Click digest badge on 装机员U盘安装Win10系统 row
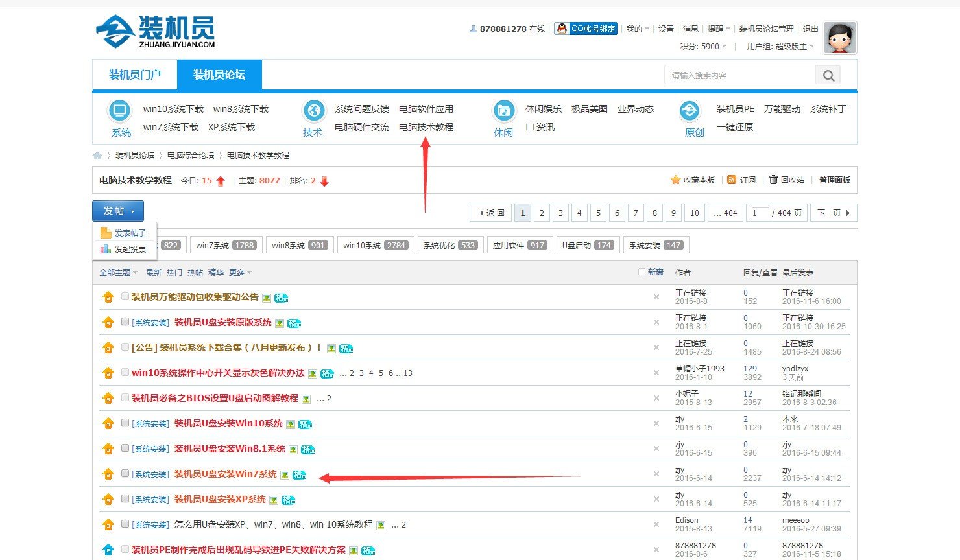The height and width of the screenshot is (560, 960). click(x=306, y=425)
